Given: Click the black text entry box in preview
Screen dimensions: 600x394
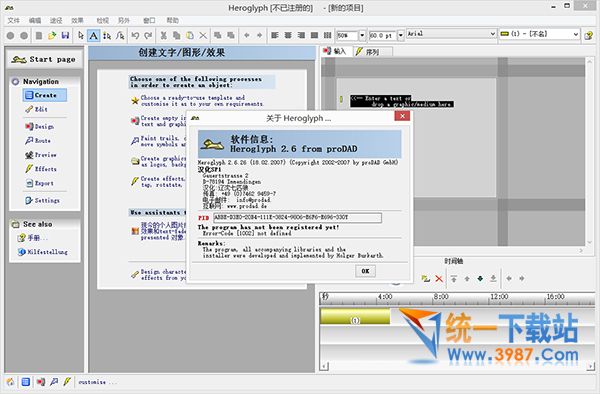Looking at the screenshot, I should 401,101.
